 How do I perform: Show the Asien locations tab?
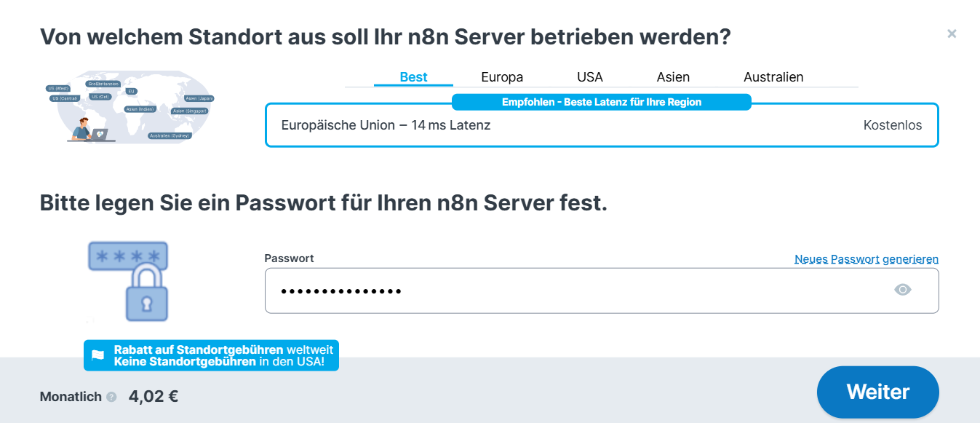pyautogui.click(x=673, y=77)
